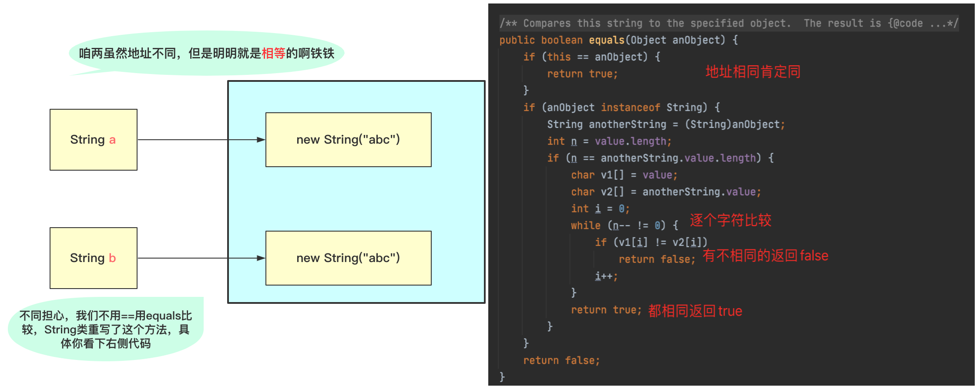
Task: Select the lower new String("abc") object box
Action: point(348,258)
